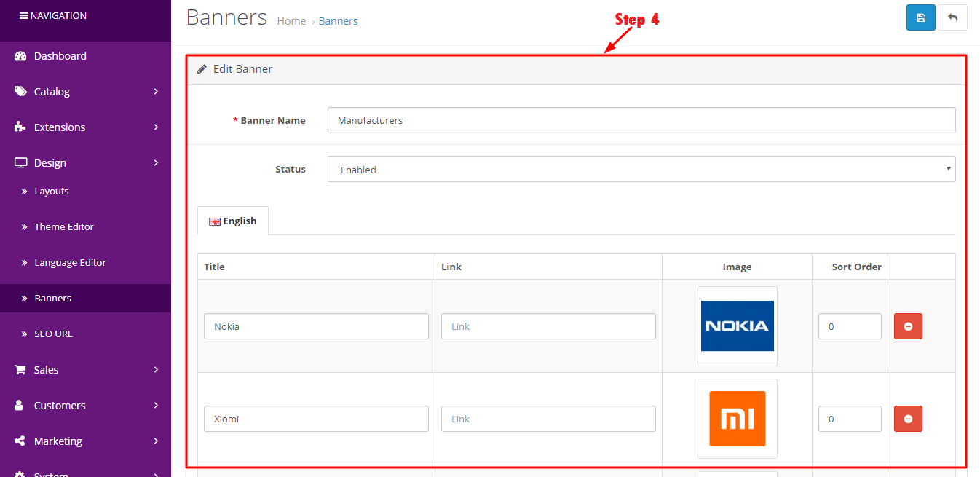
Task: Click the Design sidebar label
Action: pyautogui.click(x=50, y=163)
